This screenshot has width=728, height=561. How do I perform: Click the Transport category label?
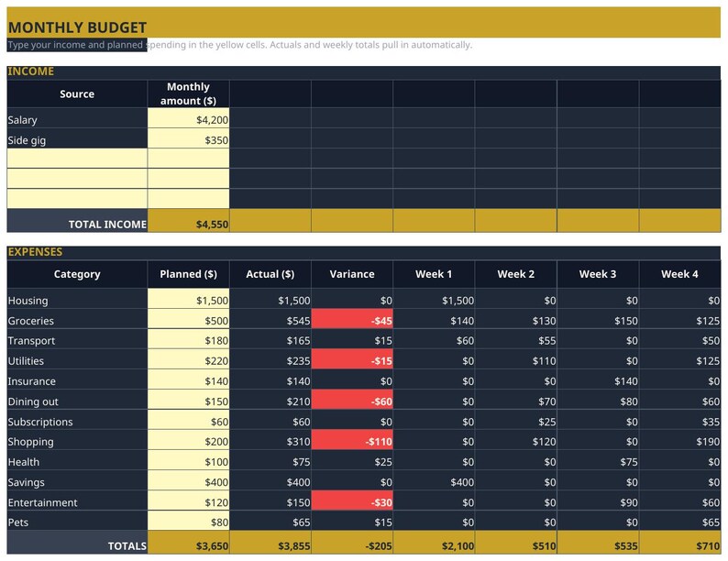(77, 339)
